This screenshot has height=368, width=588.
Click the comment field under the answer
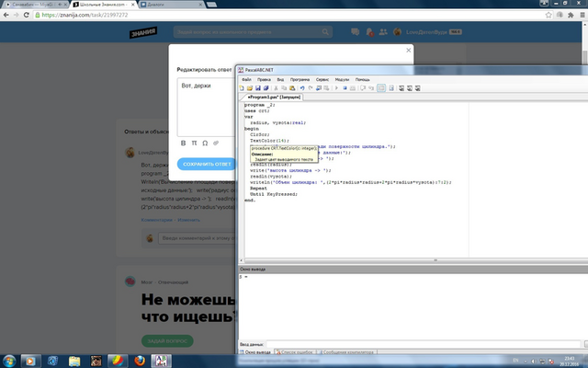coord(197,238)
